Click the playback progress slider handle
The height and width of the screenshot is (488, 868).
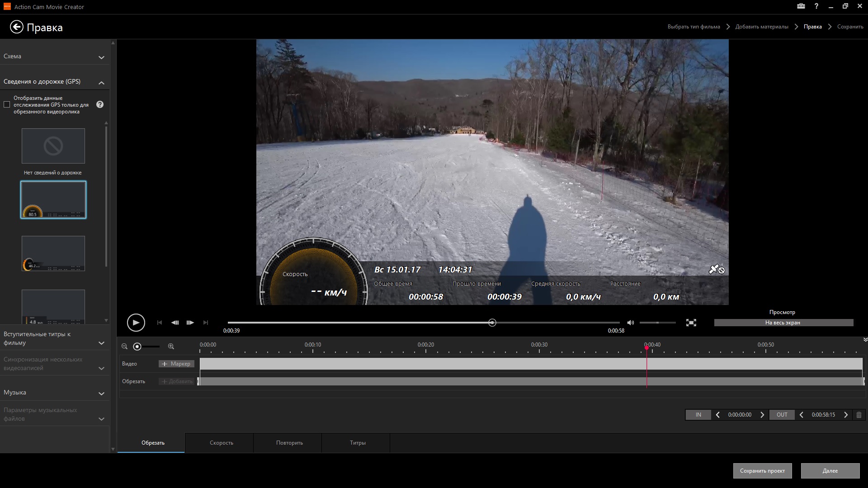pyautogui.click(x=492, y=323)
